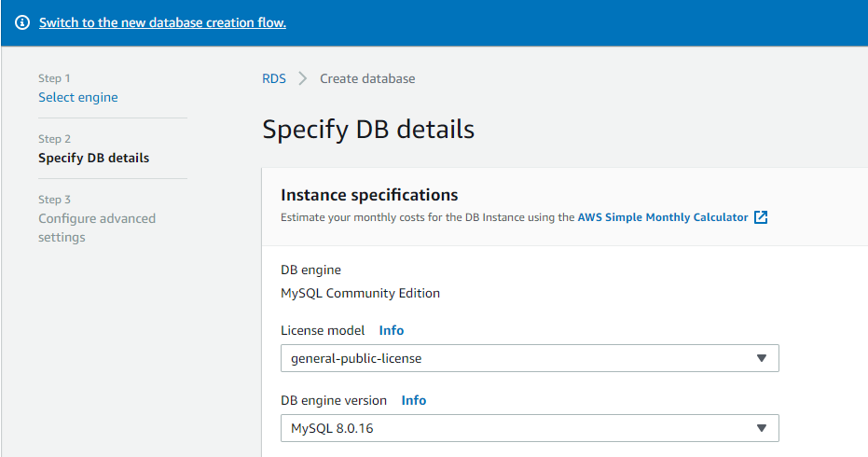Open the external link icon beside Calculator

click(x=761, y=217)
